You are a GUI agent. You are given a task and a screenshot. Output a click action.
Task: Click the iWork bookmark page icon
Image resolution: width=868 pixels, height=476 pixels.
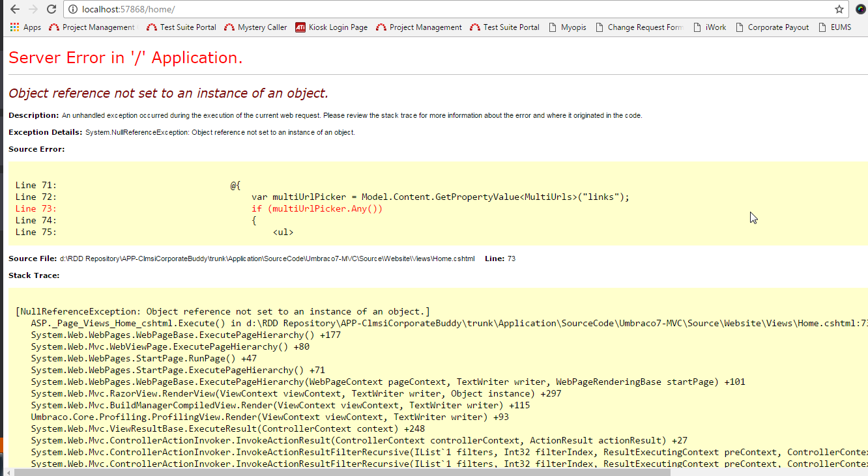point(698,27)
